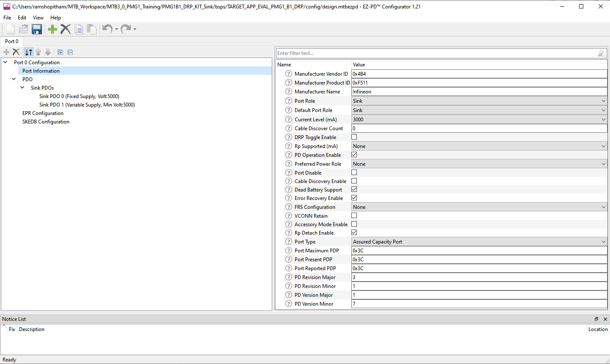Click the Paste icon in main toolbar
610x364 pixels.
click(x=91, y=29)
